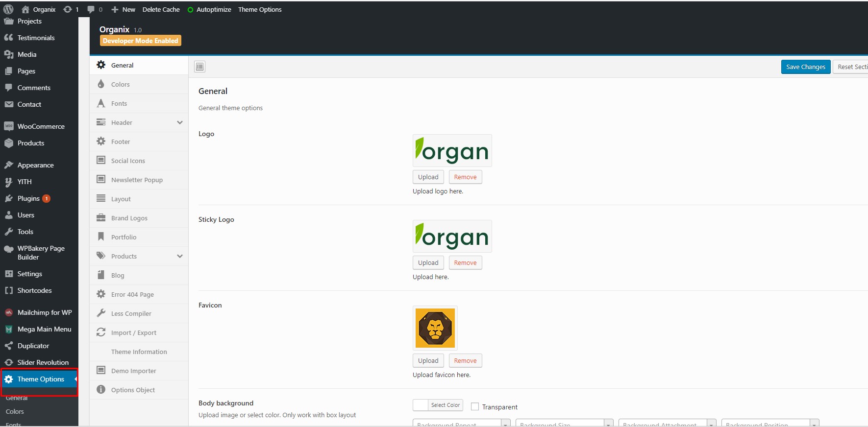This screenshot has height=427, width=868.
Task: Select the Layout options tab
Action: [x=139, y=199]
